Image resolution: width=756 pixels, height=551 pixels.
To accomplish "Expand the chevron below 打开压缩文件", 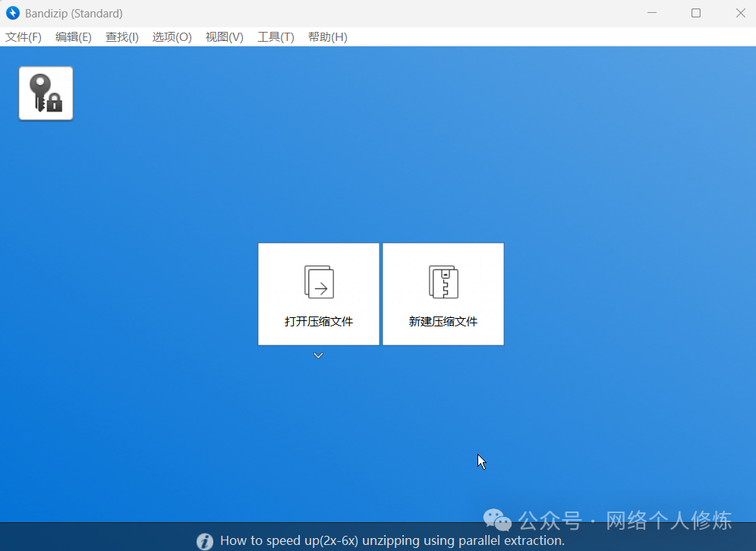I will 318,354.
